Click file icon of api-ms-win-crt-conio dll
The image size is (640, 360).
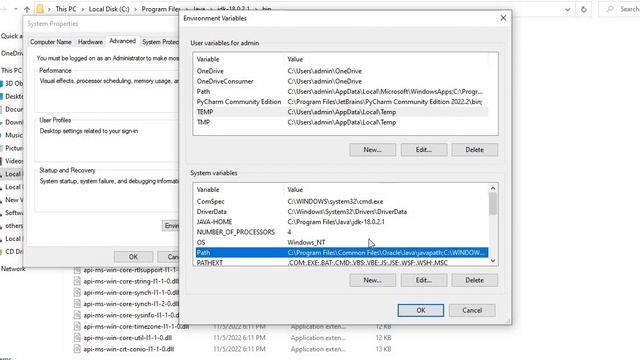77,349
